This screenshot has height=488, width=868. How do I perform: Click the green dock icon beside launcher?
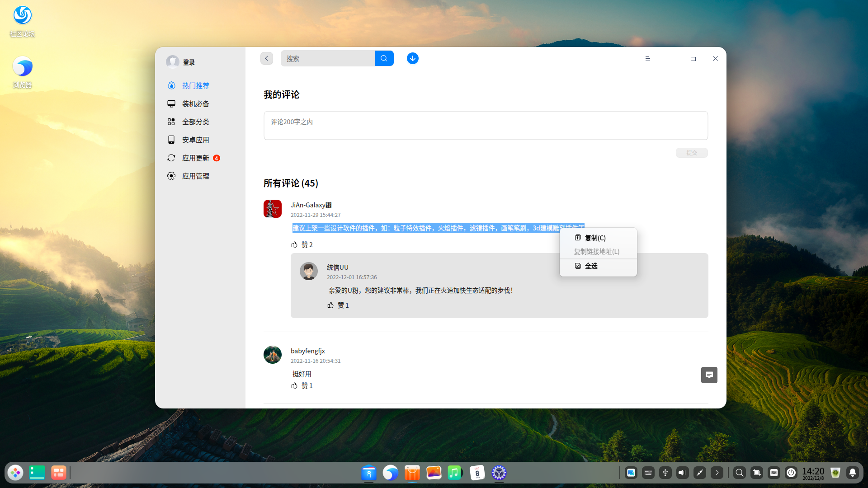37,473
